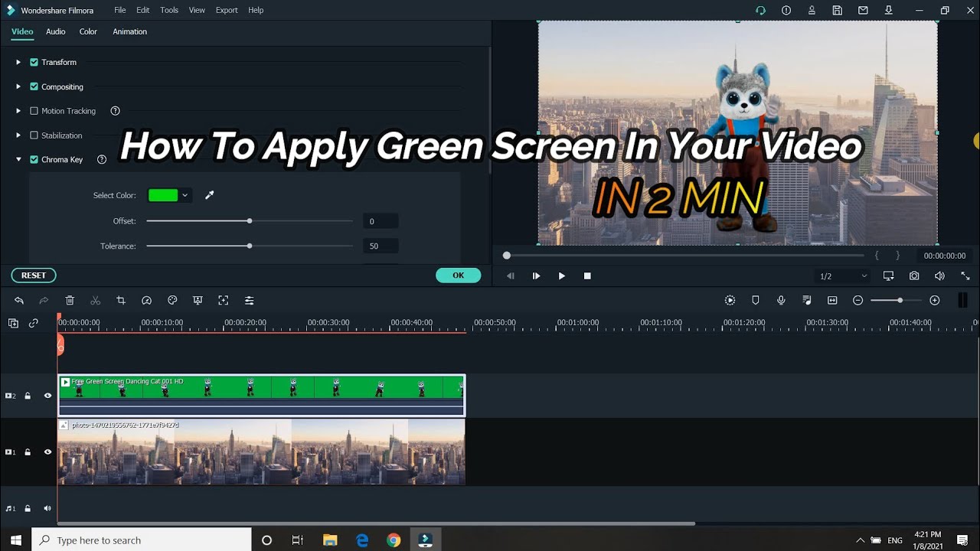The image size is (980, 551).
Task: Click the RESET button
Action: (34, 275)
